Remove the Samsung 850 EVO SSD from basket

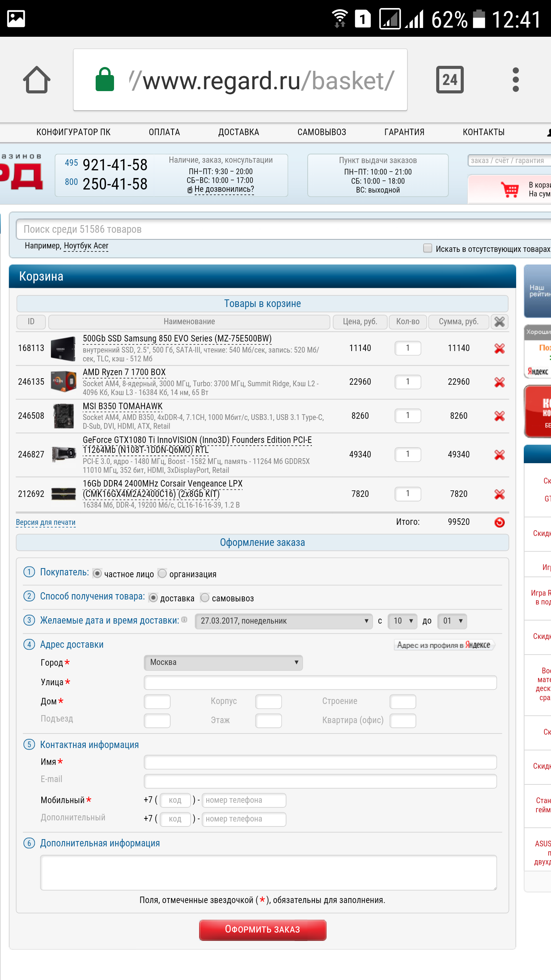[499, 348]
